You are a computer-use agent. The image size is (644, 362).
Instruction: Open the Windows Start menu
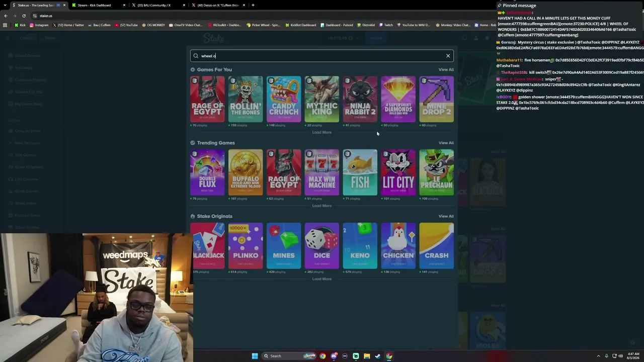(x=255, y=356)
